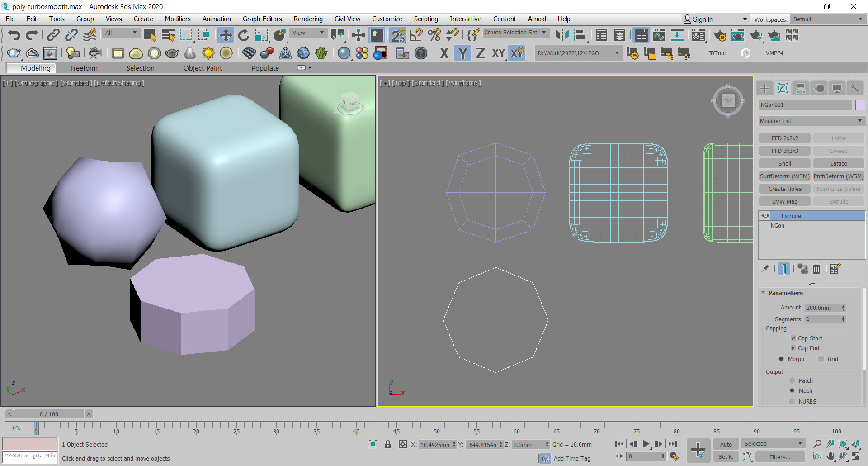This screenshot has height=466, width=868.
Task: Remove modifier with the trash icon
Action: pyautogui.click(x=816, y=269)
